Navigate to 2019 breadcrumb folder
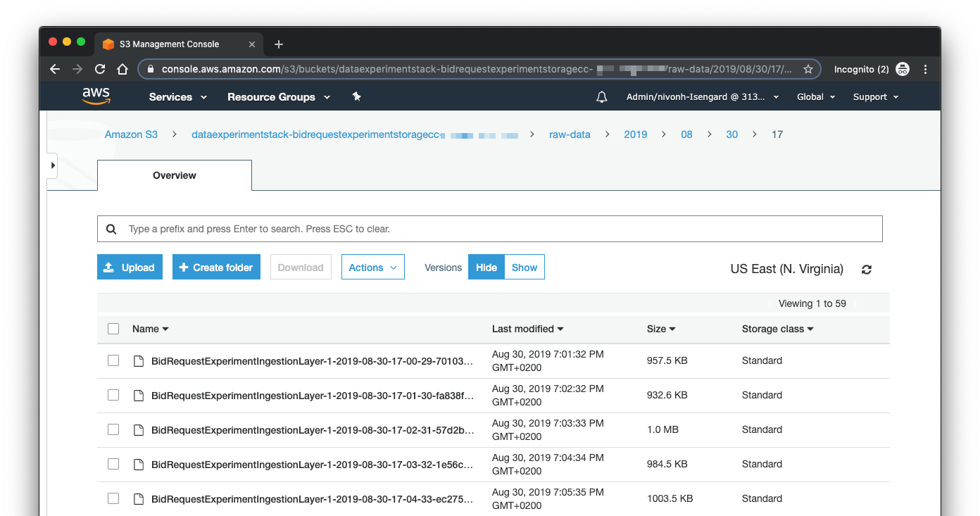 [636, 134]
